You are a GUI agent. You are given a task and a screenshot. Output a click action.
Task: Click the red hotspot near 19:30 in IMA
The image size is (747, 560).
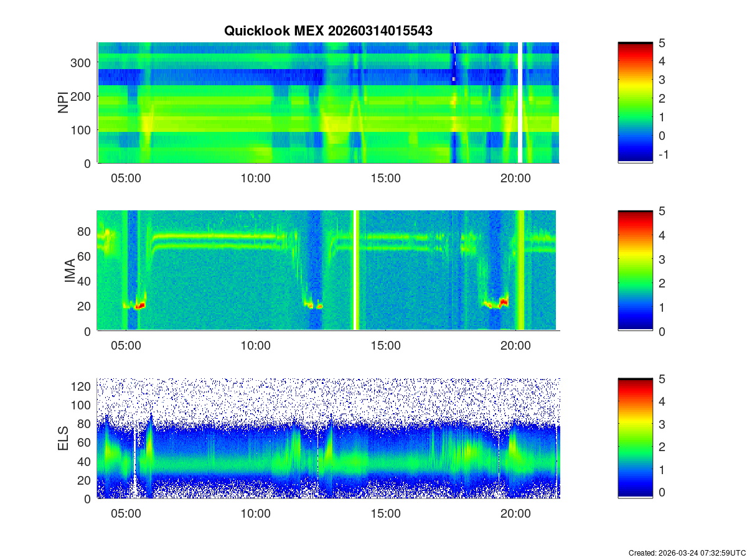click(503, 302)
